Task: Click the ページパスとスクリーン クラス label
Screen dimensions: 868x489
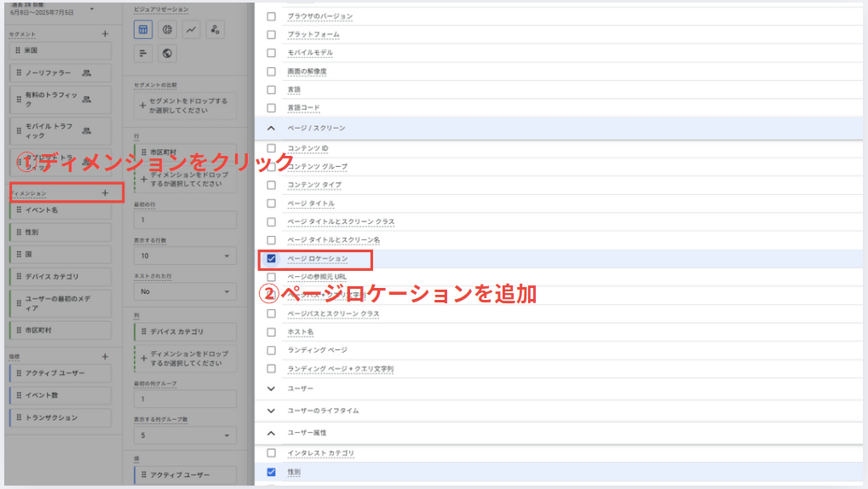Action: [333, 314]
